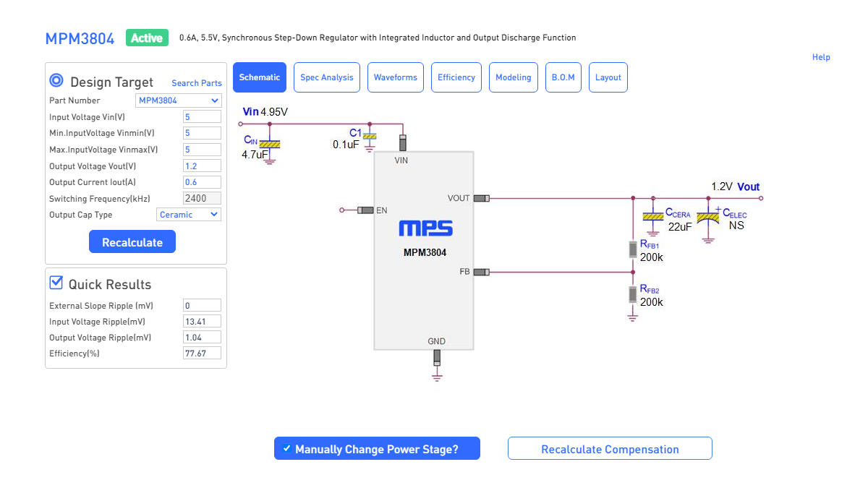
Task: Click the 4.7uF capacitor value label
Action: [255, 155]
